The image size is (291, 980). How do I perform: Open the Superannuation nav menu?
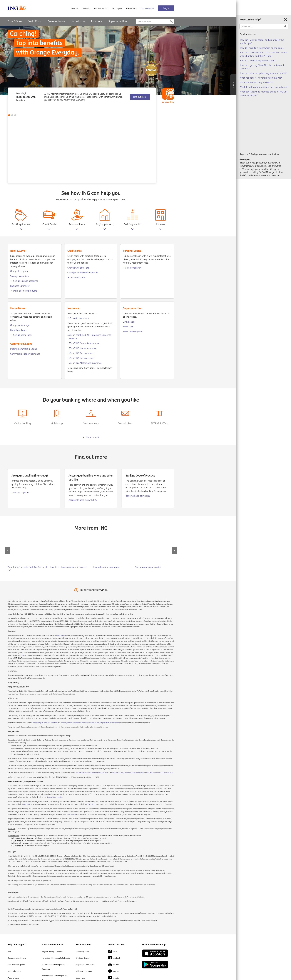click(118, 21)
